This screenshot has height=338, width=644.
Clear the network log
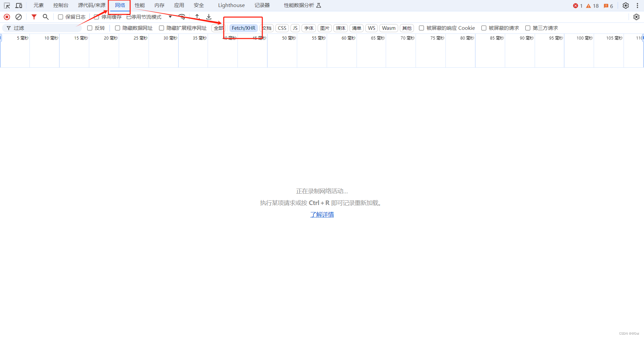pyautogui.click(x=19, y=17)
